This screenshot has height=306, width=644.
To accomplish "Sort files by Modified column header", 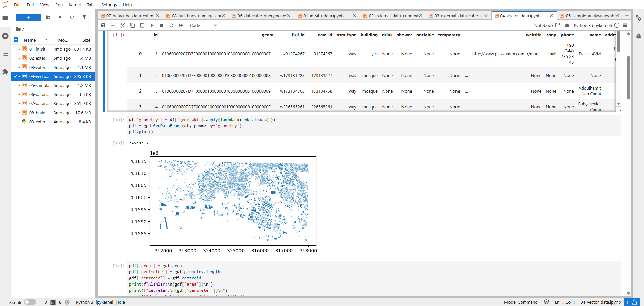I will coord(63,40).
